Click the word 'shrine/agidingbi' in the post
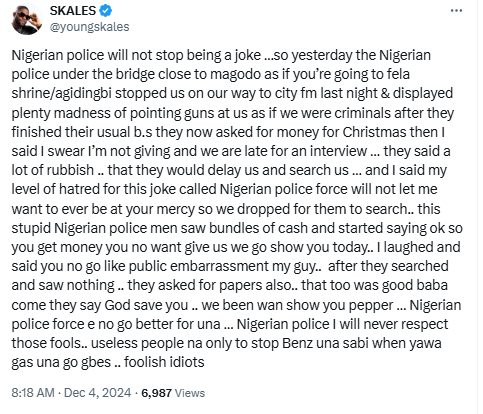This screenshot has width=483, height=414. pyautogui.click(x=61, y=94)
